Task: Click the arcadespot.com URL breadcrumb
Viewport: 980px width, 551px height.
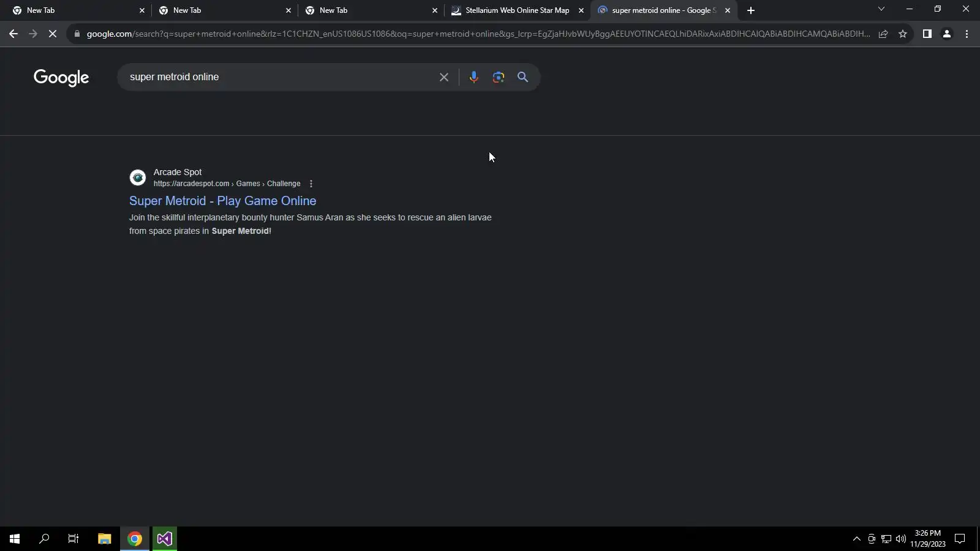Action: pyautogui.click(x=227, y=184)
